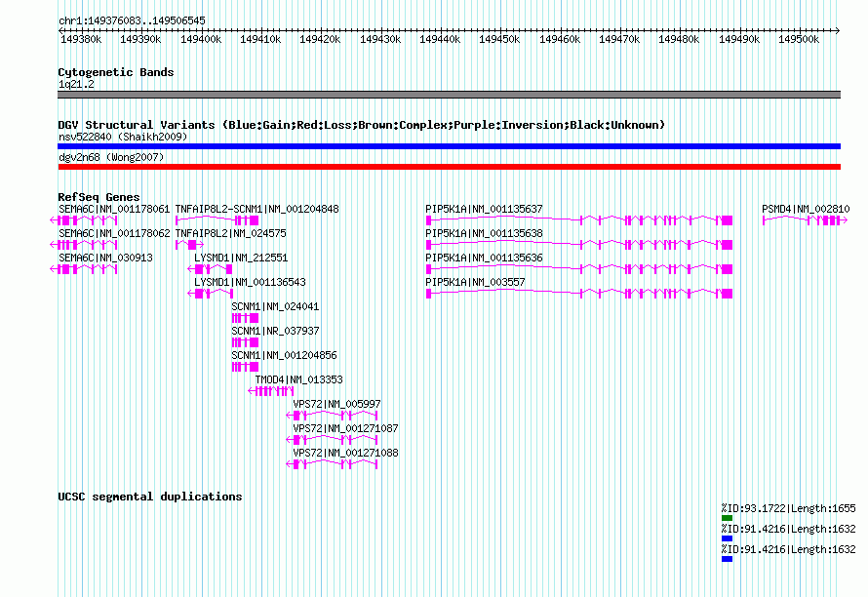The image size is (868, 597).
Task: Click the 149440k ruler tick label
Action: click(x=440, y=39)
